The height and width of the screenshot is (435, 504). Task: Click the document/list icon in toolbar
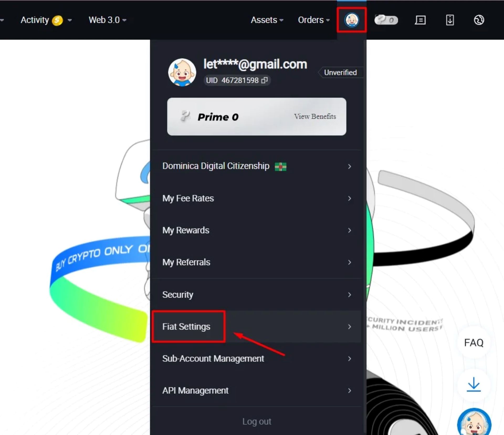421,20
